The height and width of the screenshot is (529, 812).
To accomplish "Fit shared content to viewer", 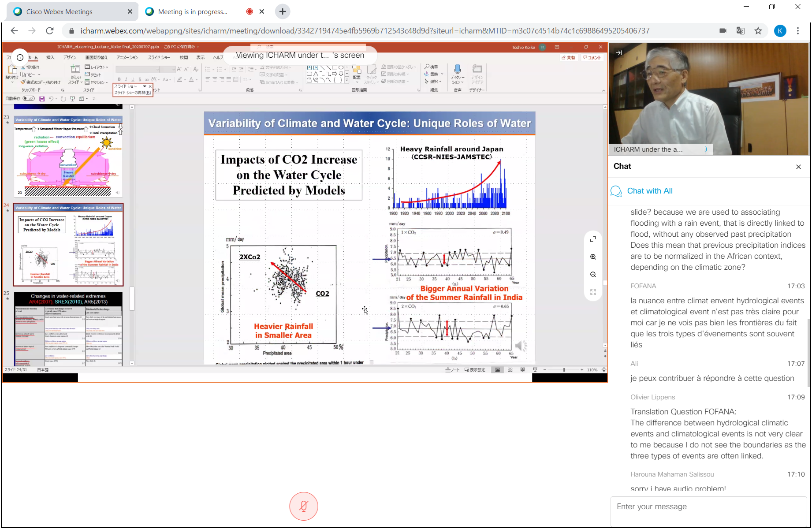I will point(593,292).
